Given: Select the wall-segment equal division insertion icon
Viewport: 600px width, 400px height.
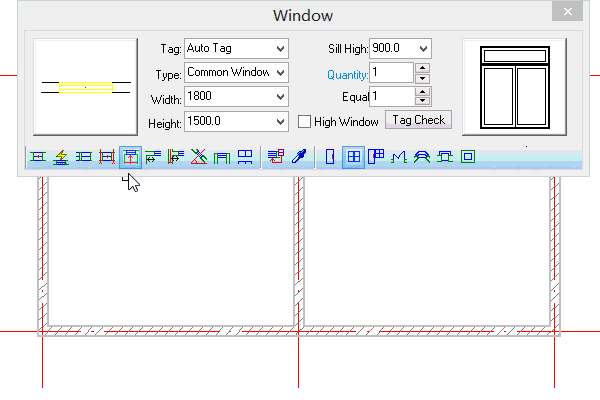Looking at the screenshot, I should coord(107,157).
